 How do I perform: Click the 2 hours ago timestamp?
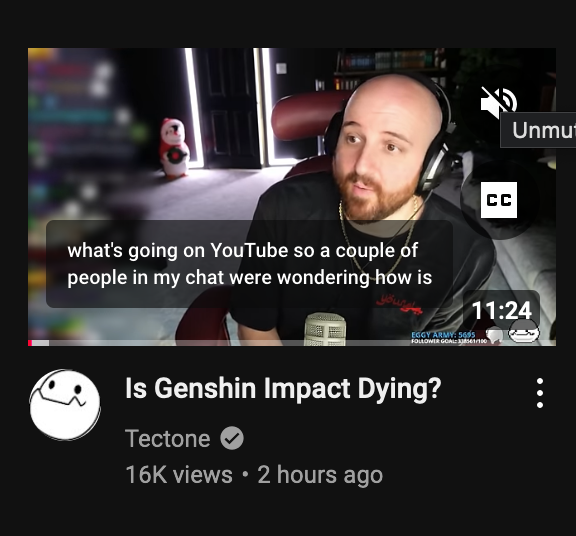pyautogui.click(x=320, y=475)
